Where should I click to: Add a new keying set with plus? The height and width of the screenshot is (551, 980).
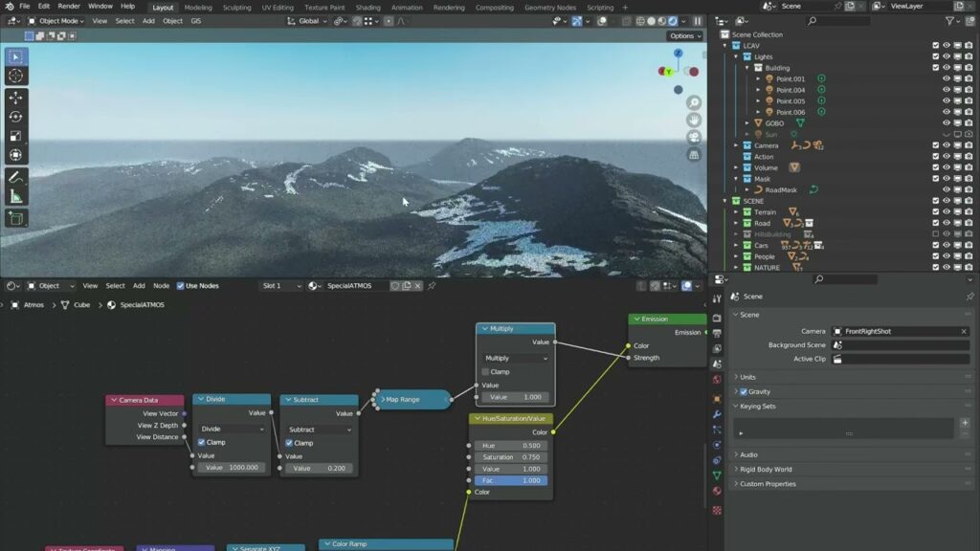click(x=965, y=423)
